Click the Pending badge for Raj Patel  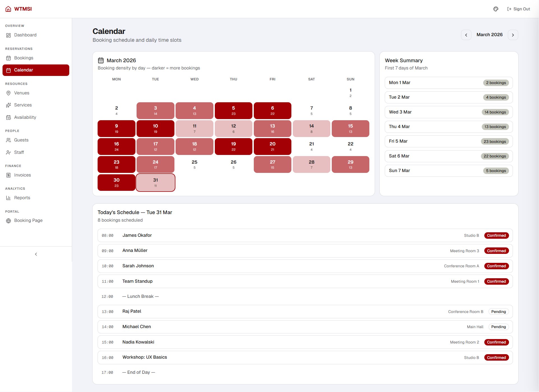[x=498, y=312]
